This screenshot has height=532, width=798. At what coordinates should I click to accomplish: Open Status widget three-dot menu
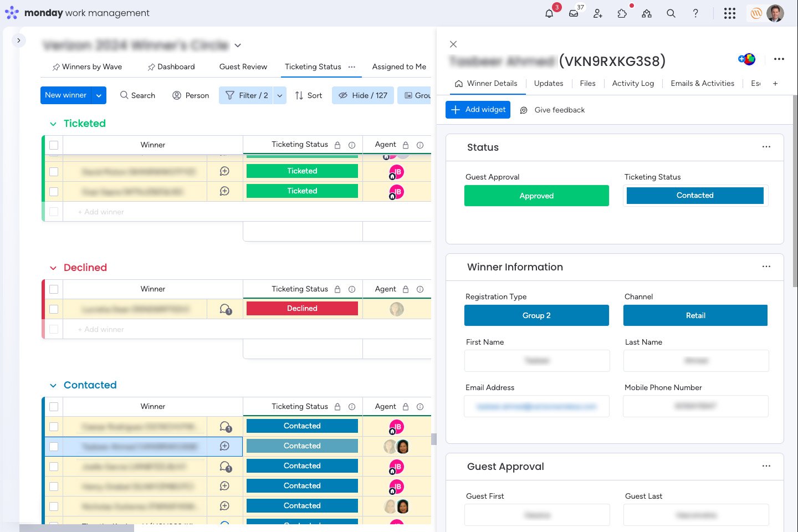point(766,147)
